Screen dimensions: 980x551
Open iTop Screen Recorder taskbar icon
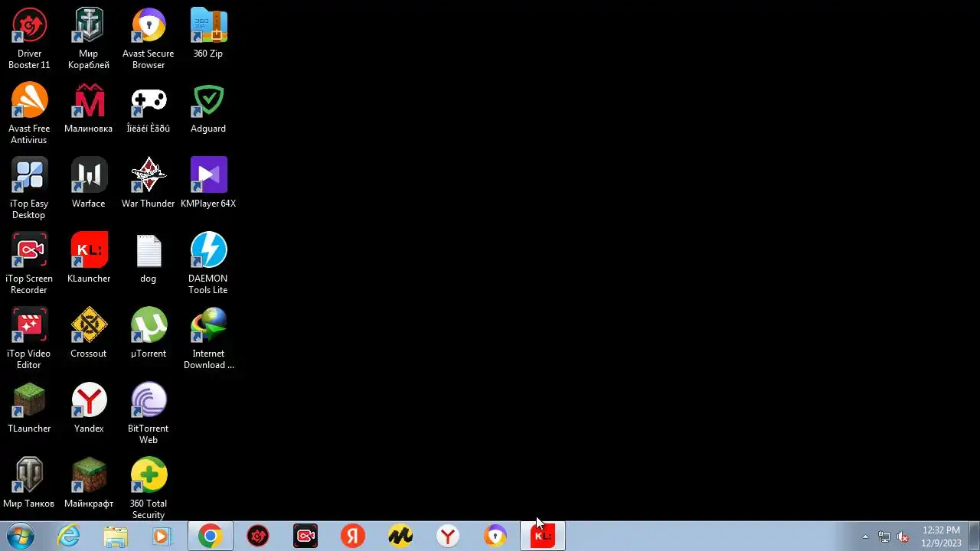(305, 536)
